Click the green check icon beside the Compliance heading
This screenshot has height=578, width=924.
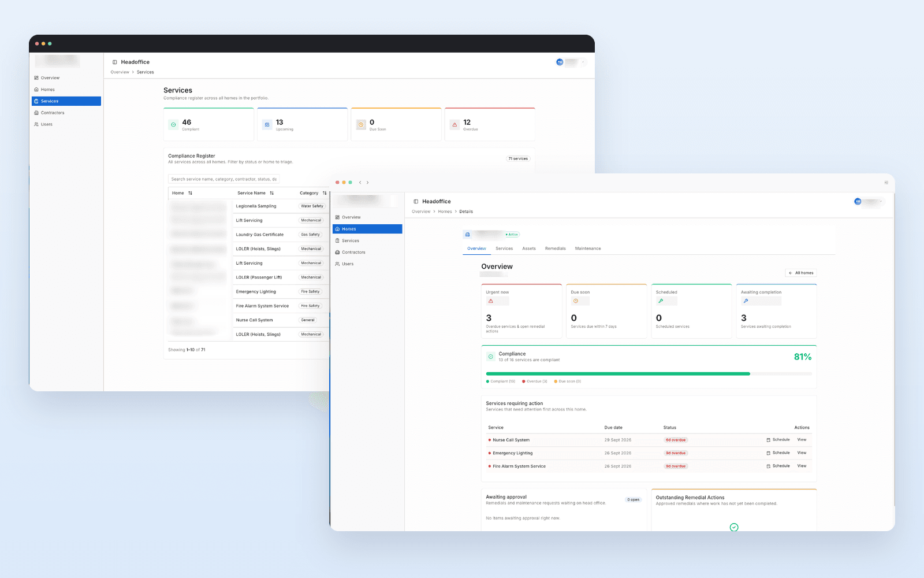click(x=491, y=357)
